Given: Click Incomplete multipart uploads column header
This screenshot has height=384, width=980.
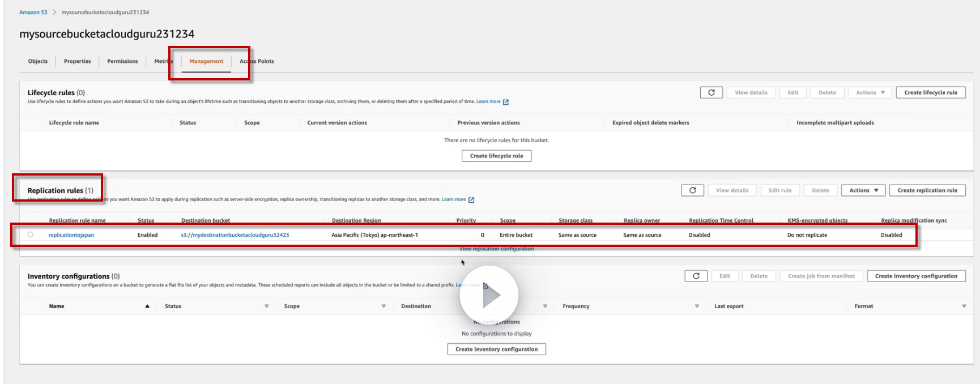Looking at the screenshot, I should (835, 123).
